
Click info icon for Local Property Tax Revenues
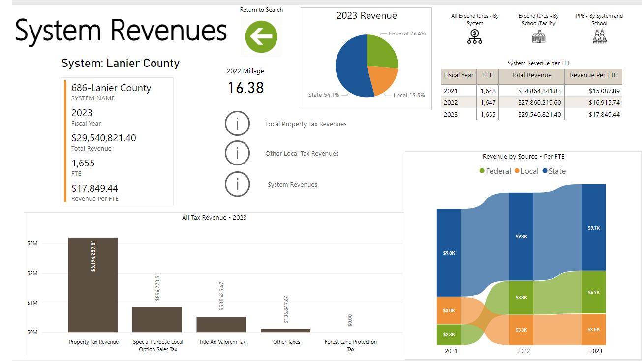coord(238,124)
